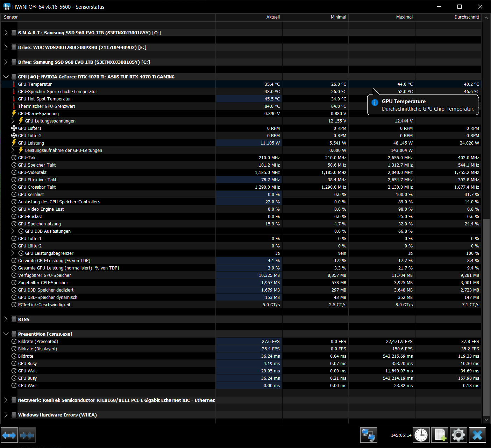This screenshot has height=448, width=491.
Task: Select Auslastung des GPU Speicher-Controllers row
Action: [241, 202]
